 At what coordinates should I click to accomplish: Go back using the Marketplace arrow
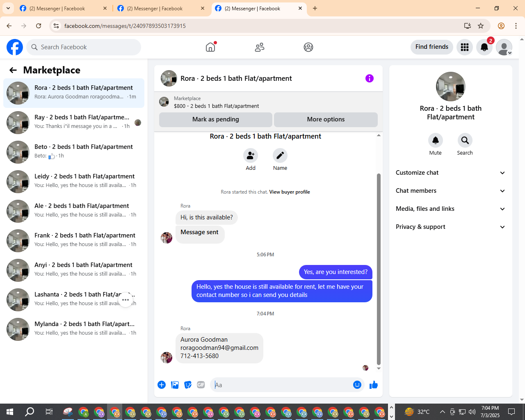click(13, 70)
